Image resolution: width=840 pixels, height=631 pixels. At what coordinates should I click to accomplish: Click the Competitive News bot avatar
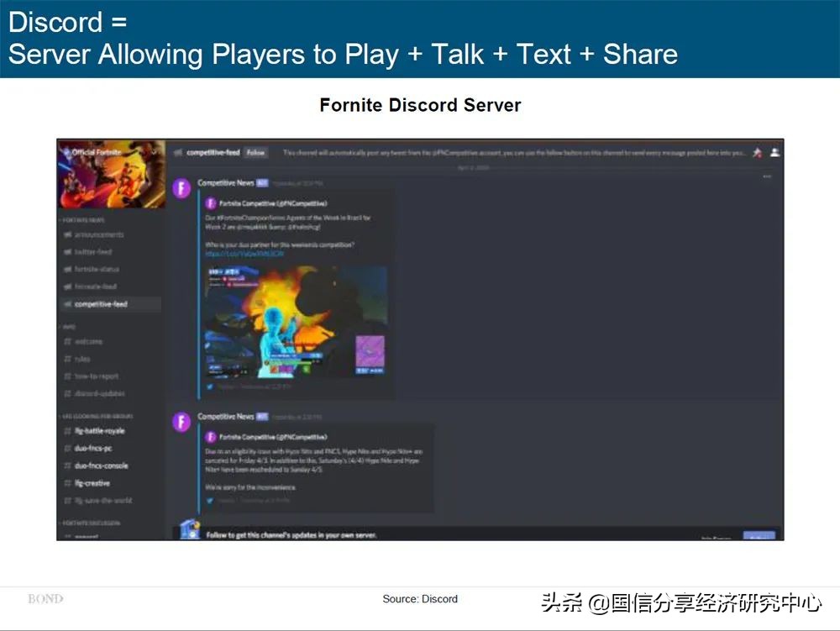click(181, 190)
